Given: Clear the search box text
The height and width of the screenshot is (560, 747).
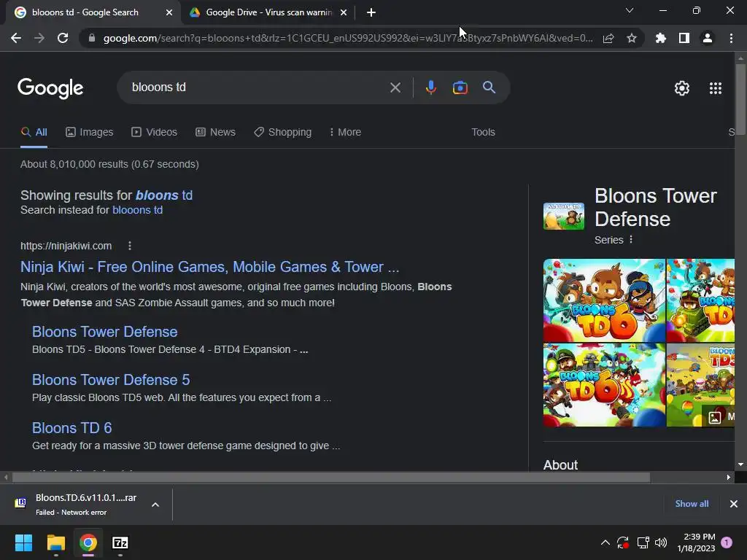Looking at the screenshot, I should pyautogui.click(x=395, y=87).
